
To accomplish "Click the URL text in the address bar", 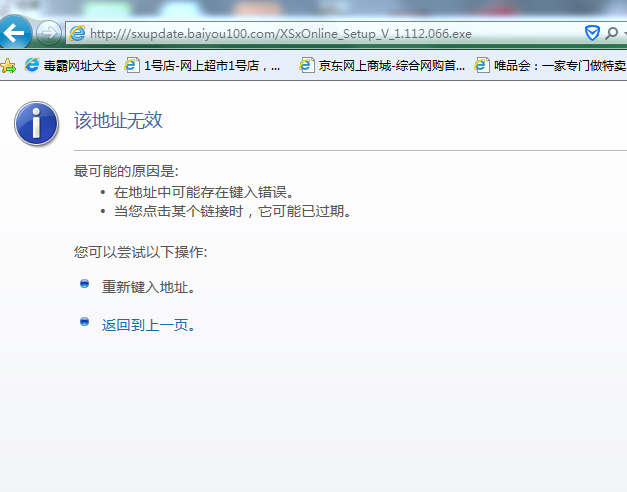I will pos(280,33).
